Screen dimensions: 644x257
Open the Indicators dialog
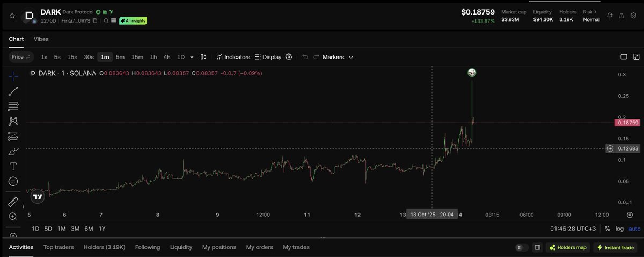(233, 57)
